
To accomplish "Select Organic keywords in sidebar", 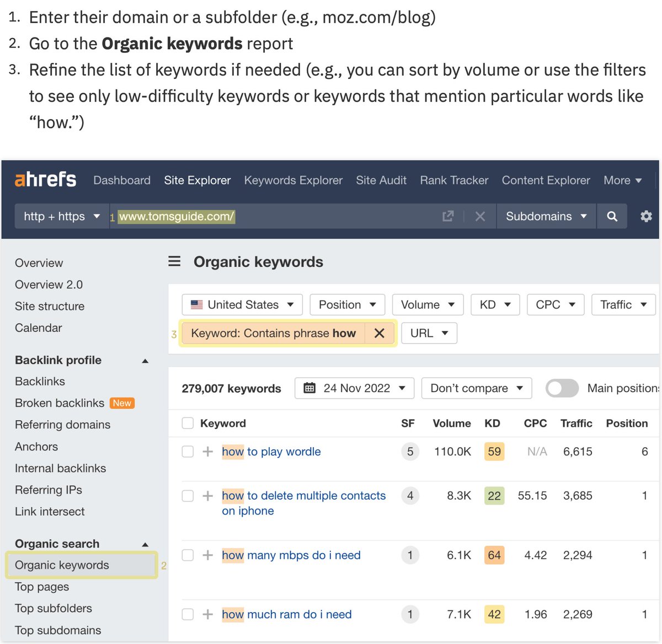I will 82,565.
